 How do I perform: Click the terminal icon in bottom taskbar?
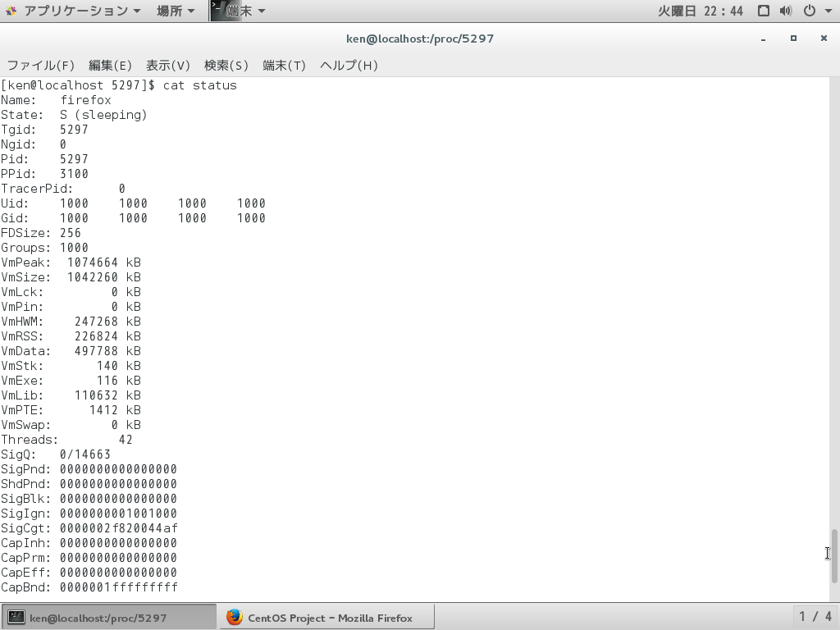coord(16,618)
